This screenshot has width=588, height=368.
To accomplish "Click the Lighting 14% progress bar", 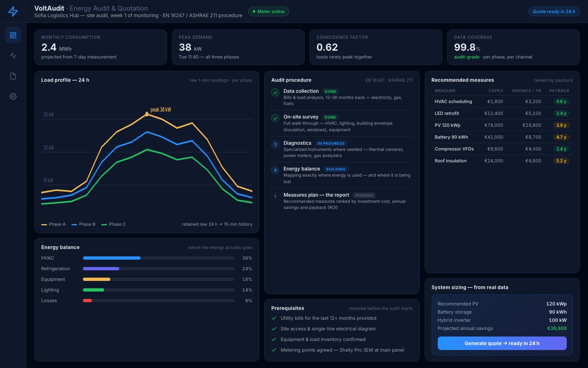I will (x=158, y=290).
